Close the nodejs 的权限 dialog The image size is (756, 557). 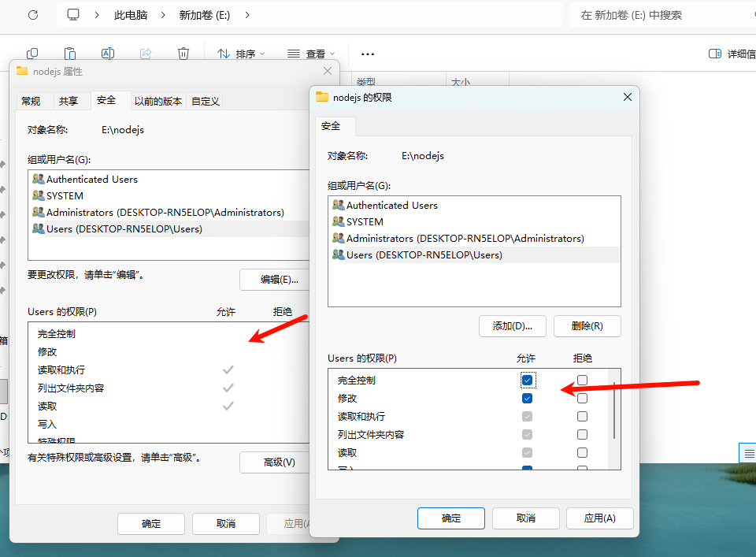tap(628, 97)
